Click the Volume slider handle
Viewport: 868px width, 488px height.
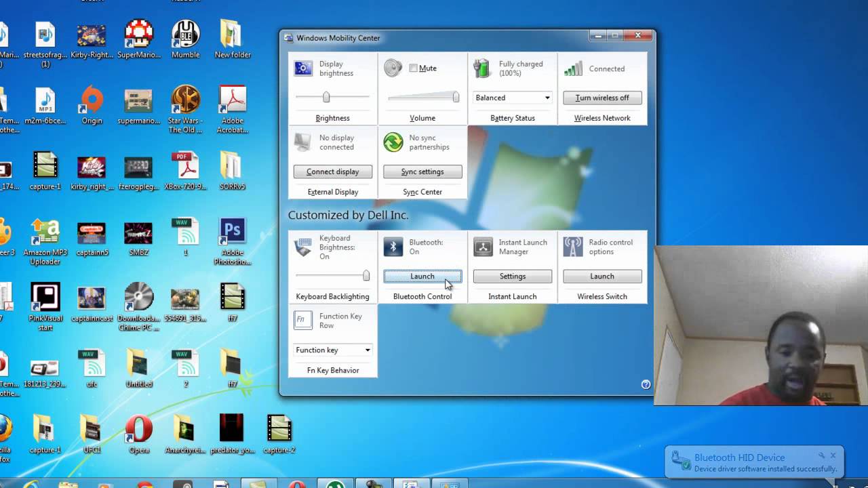click(456, 97)
